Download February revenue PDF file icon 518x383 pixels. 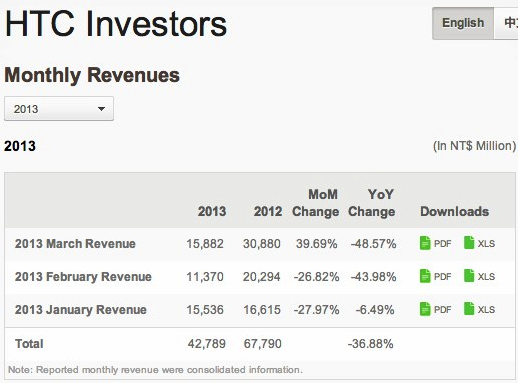tap(425, 276)
